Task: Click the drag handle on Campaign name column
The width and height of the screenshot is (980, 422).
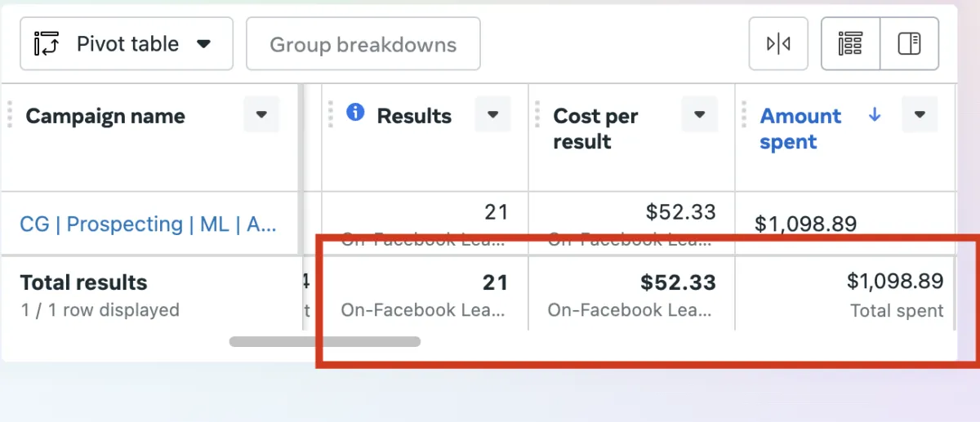Action: tap(10, 115)
